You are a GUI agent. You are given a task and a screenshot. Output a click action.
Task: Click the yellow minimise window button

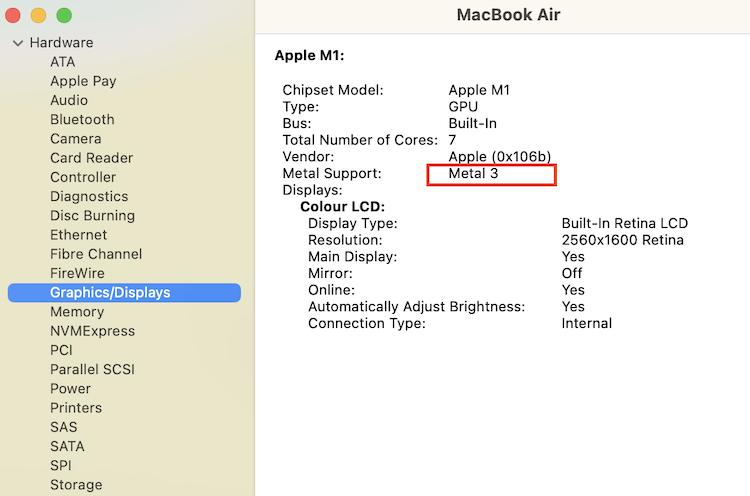click(38, 15)
